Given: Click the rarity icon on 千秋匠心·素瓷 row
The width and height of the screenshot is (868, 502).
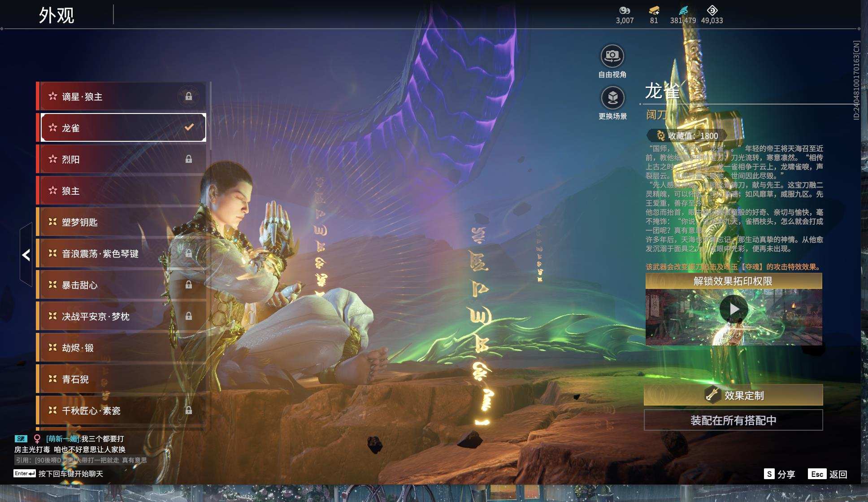Looking at the screenshot, I should coord(53,410).
